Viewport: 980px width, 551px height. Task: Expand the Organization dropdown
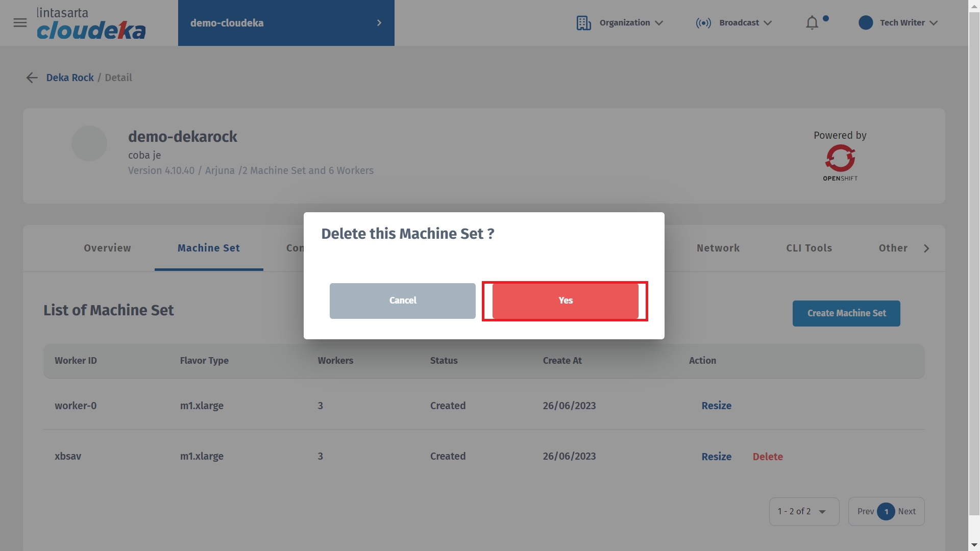(658, 23)
